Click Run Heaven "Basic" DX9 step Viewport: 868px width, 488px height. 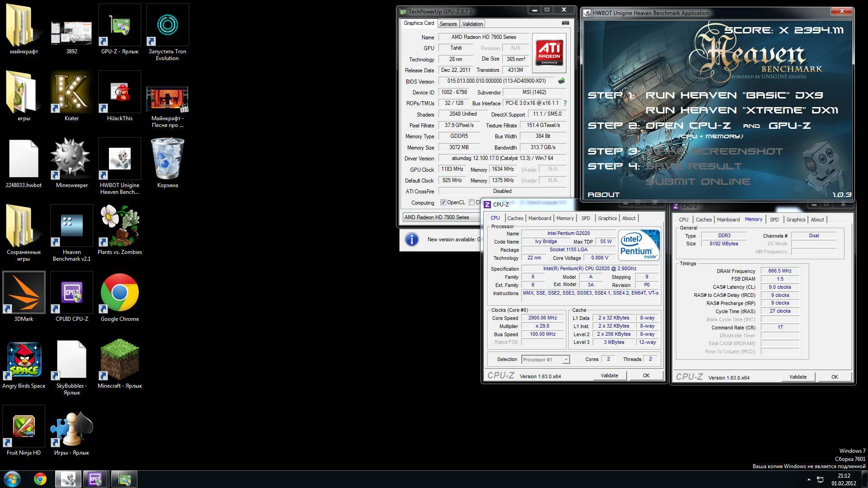734,95
